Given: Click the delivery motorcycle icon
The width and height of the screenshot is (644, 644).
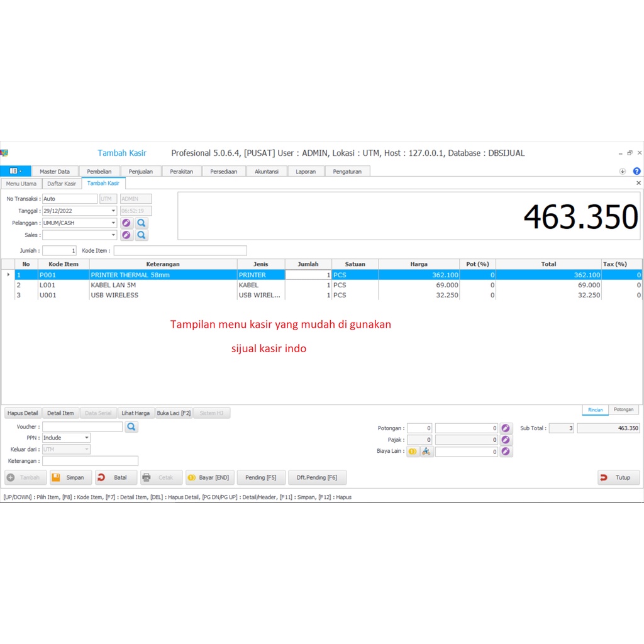Looking at the screenshot, I should (427, 452).
